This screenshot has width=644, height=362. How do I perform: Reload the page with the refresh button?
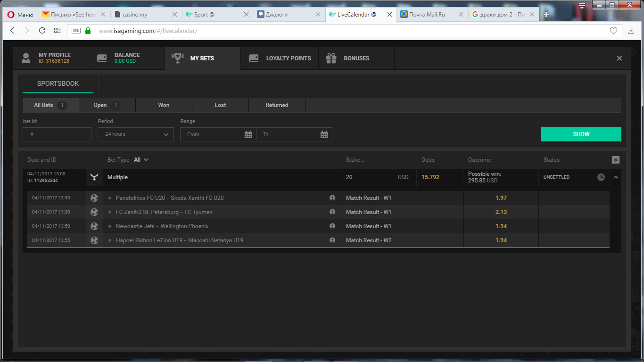tap(42, 31)
